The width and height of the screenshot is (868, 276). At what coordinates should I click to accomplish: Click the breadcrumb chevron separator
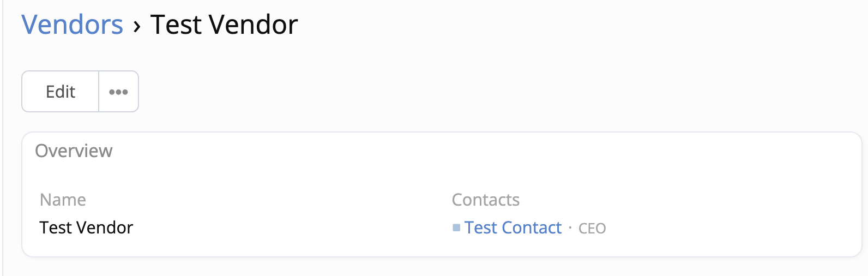pyautogui.click(x=137, y=26)
